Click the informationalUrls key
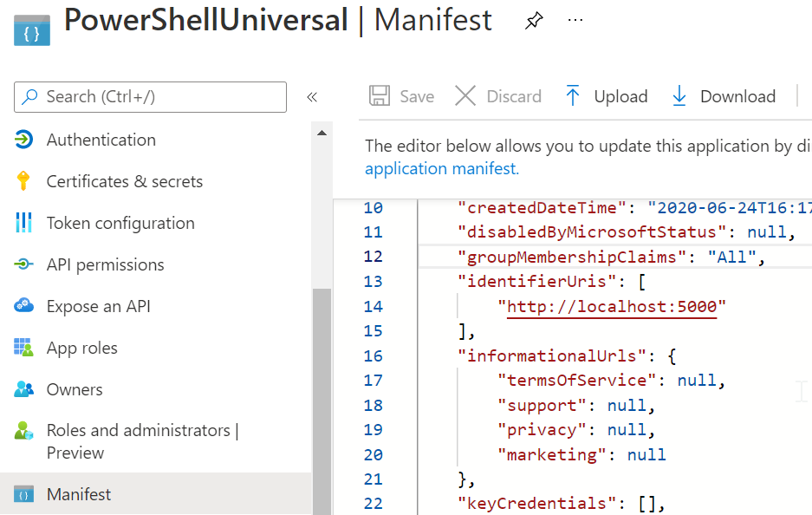Image resolution: width=812 pixels, height=515 pixels. point(551,356)
